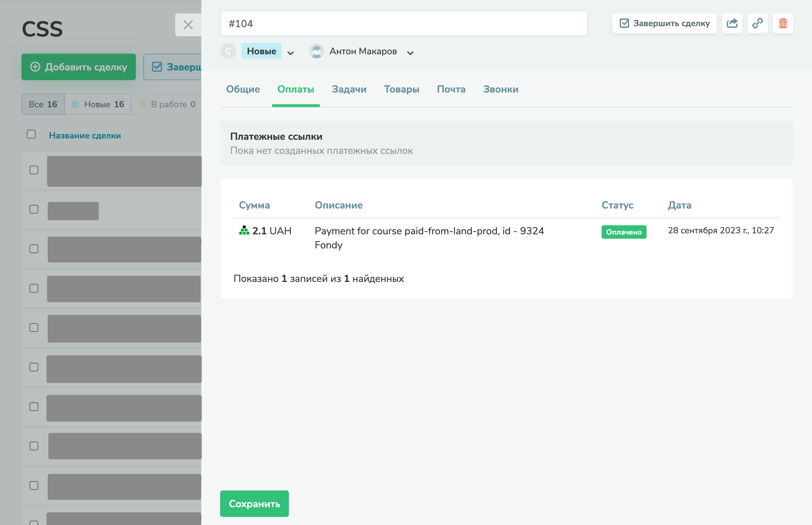Click the green Оплачено status badge
812x525 pixels.
point(623,232)
